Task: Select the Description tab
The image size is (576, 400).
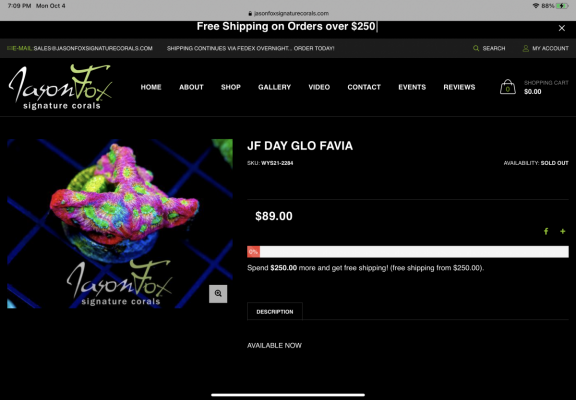Action: click(x=275, y=311)
